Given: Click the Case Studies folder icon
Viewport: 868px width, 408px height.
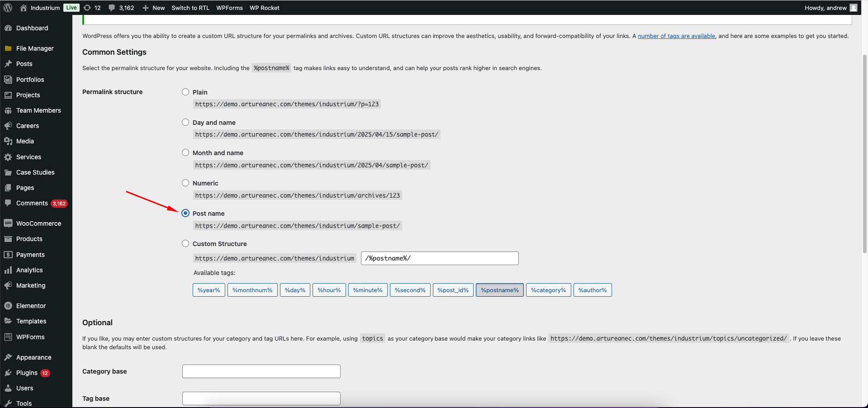Looking at the screenshot, I should [x=8, y=172].
